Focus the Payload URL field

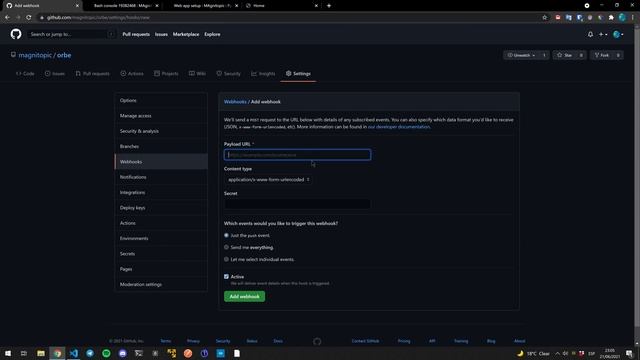pyautogui.click(x=297, y=155)
